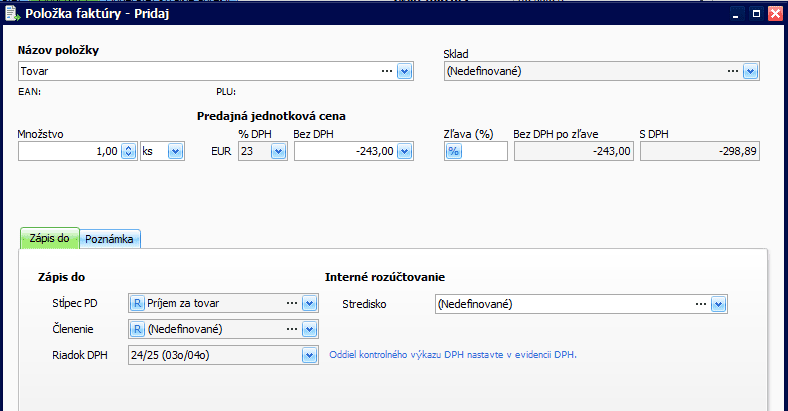Click the R icon in Stĺpec PD field
The image size is (788, 411).
tap(137, 303)
